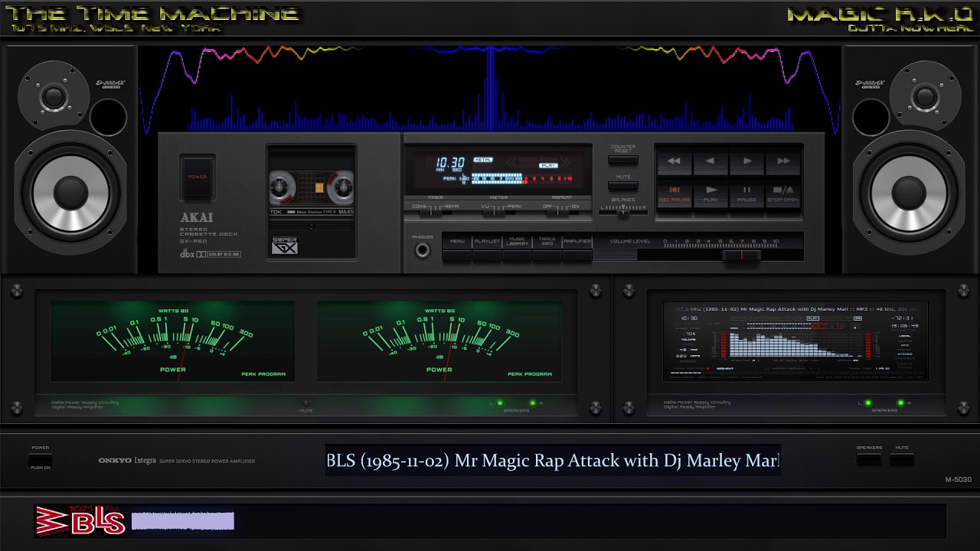
Task: Mute audio with the deck MUTE button
Action: pyautogui.click(x=623, y=186)
